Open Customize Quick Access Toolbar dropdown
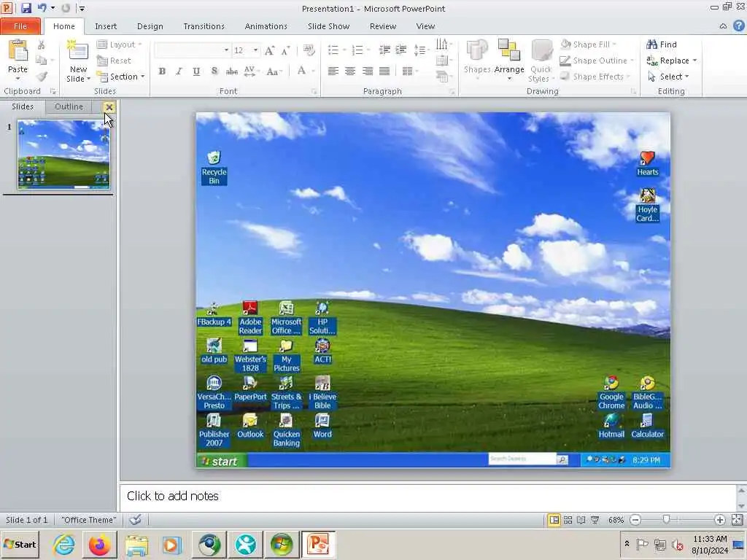The image size is (747, 560). 82,8
